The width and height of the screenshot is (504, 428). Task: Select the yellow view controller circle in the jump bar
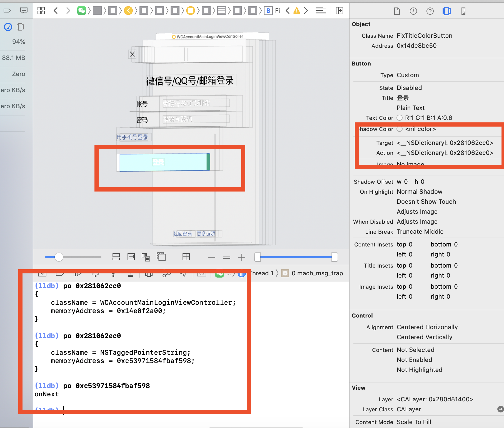click(x=190, y=11)
